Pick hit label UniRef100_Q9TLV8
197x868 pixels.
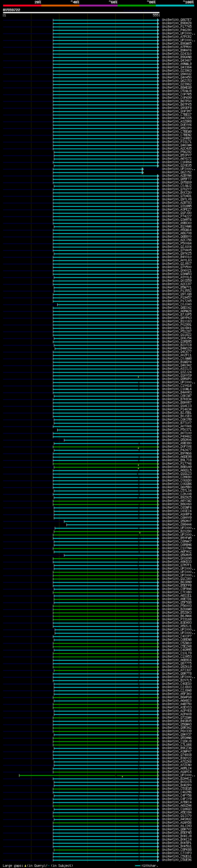[176, 199]
